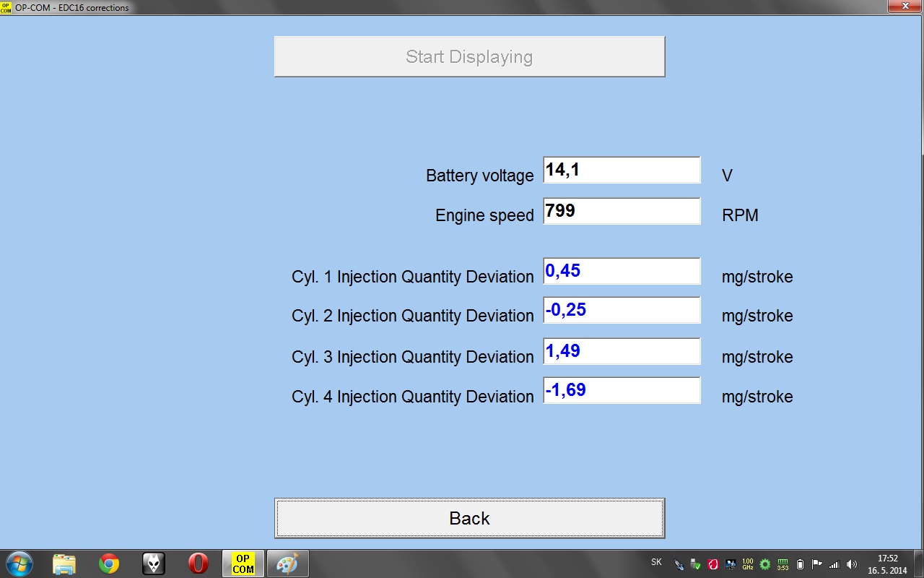Viewport: 924px width, 578px height.
Task: Open the Windows Start menu
Action: [x=19, y=564]
